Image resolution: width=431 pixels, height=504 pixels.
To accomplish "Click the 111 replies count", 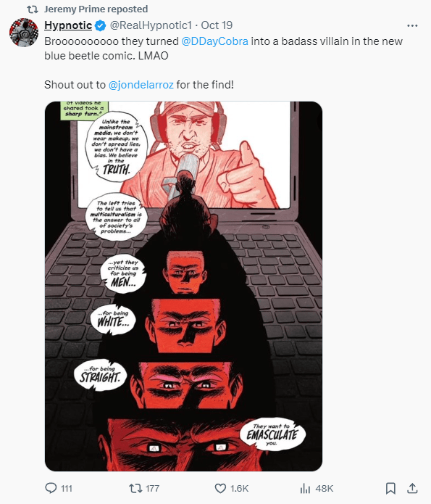I will click(x=67, y=489).
